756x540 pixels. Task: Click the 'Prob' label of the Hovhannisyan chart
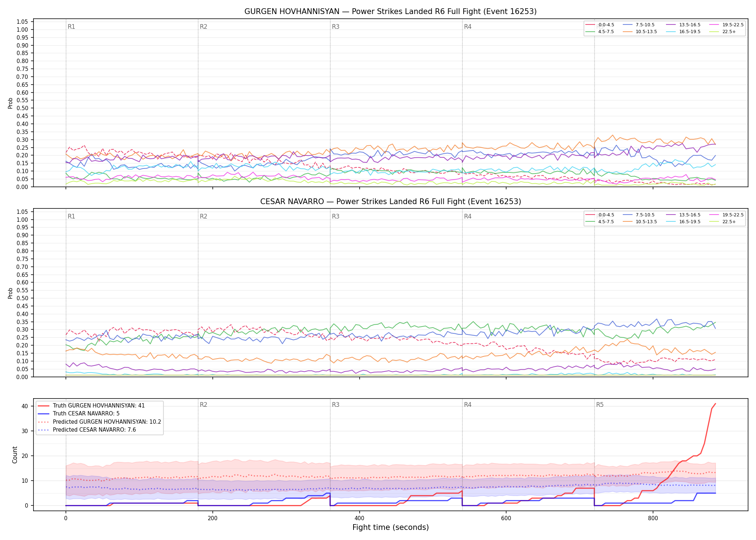[10, 103]
